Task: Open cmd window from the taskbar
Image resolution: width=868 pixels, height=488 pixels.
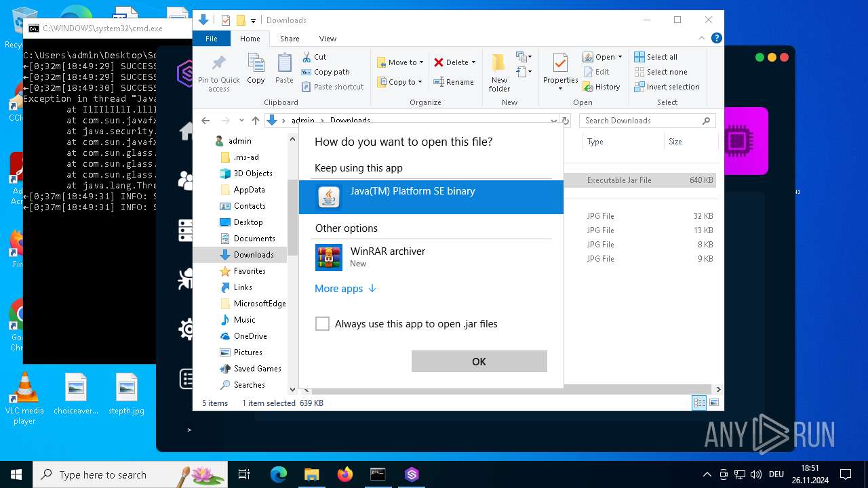Action: pos(378,474)
